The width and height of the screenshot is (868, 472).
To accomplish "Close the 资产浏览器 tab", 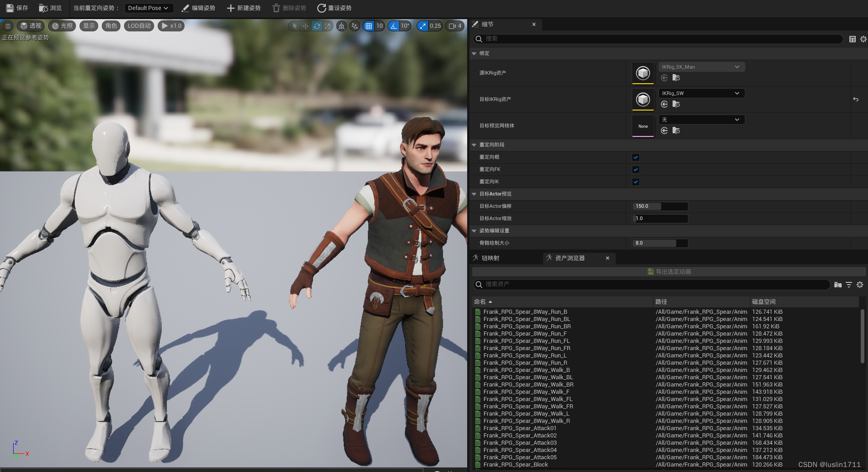I will (x=608, y=258).
